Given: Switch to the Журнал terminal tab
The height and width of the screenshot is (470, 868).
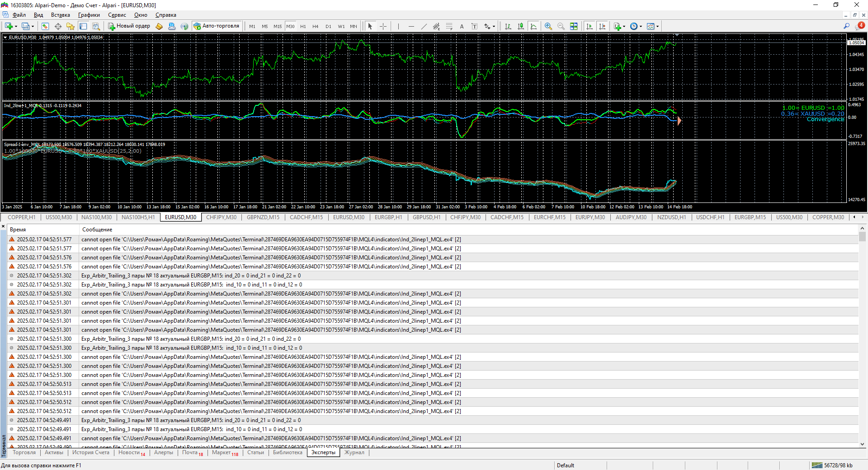Looking at the screenshot, I should [x=354, y=452].
